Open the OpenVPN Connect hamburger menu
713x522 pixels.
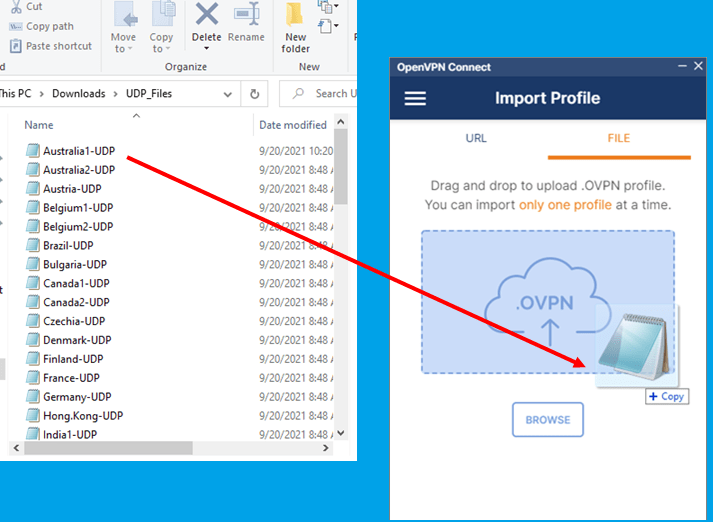point(415,98)
